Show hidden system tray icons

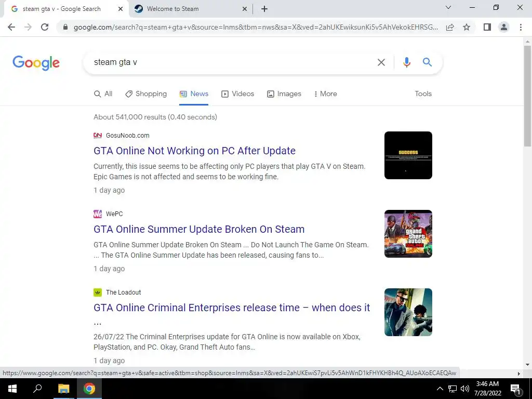tap(440, 389)
